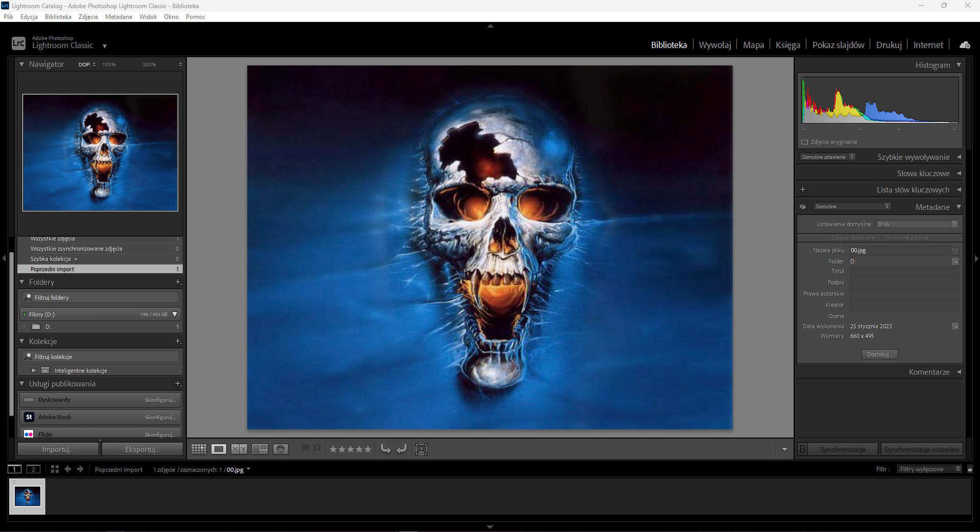Open the Filtry wyłączone filter dropdown
The height and width of the screenshot is (532, 980).
coord(929,469)
